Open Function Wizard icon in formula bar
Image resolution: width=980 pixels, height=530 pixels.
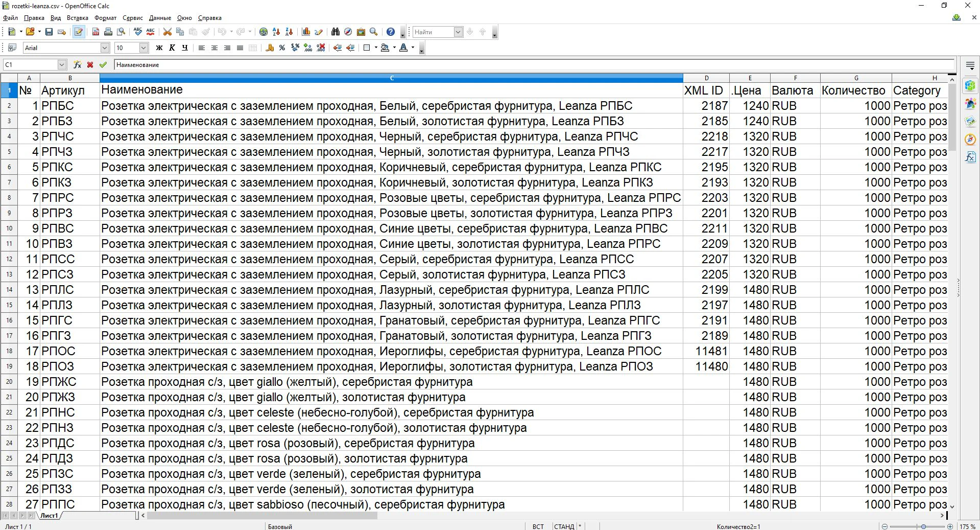[77, 64]
